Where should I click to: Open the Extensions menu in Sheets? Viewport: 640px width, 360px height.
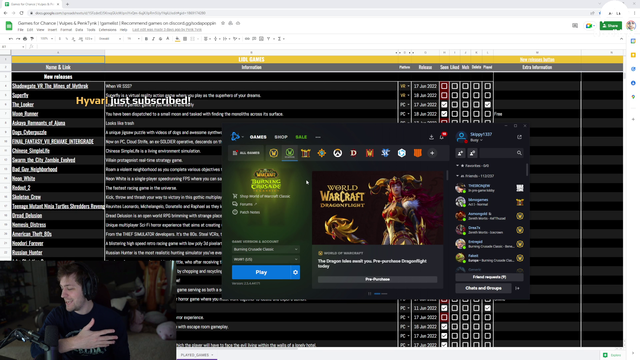(107, 30)
